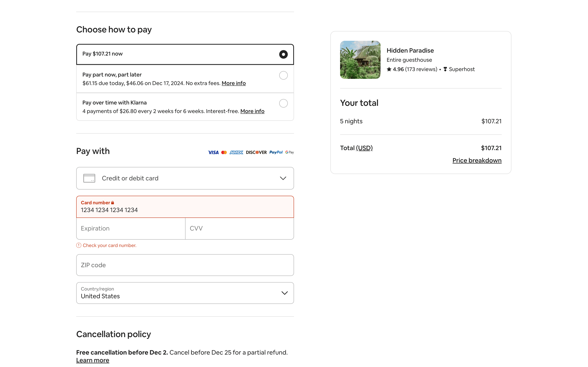Expand the Country/region dropdown
Image resolution: width=588 pixels, height=367 pixels.
185,293
